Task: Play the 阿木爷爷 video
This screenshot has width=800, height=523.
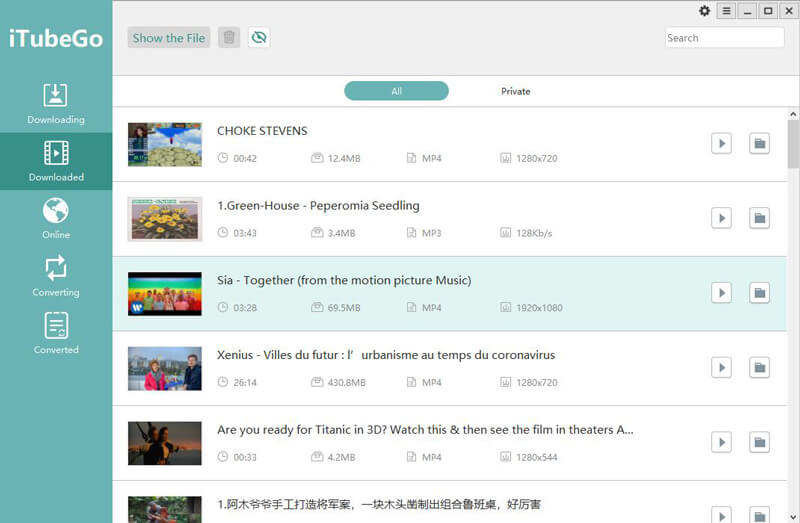Action: (721, 514)
